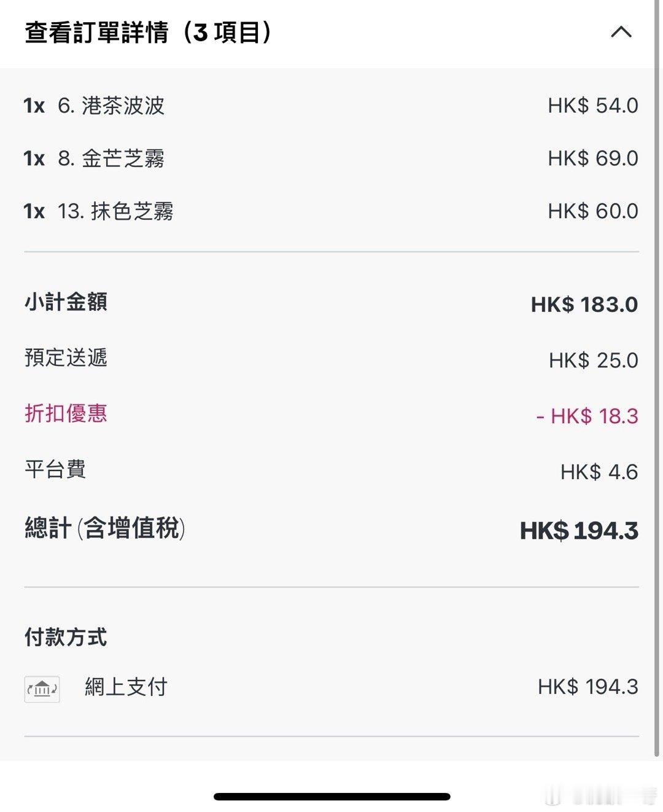
Task: Tap the home indicator bar at bottom
Action: click(332, 797)
